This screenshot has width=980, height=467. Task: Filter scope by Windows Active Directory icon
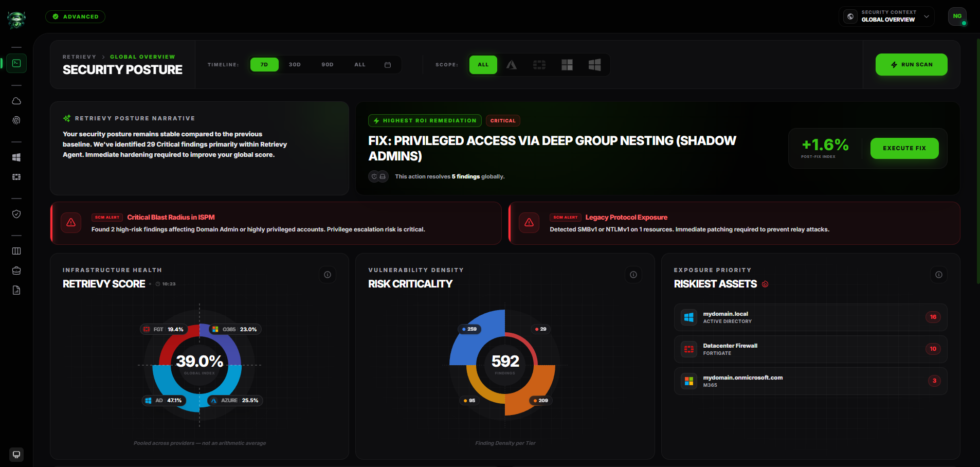pos(594,65)
